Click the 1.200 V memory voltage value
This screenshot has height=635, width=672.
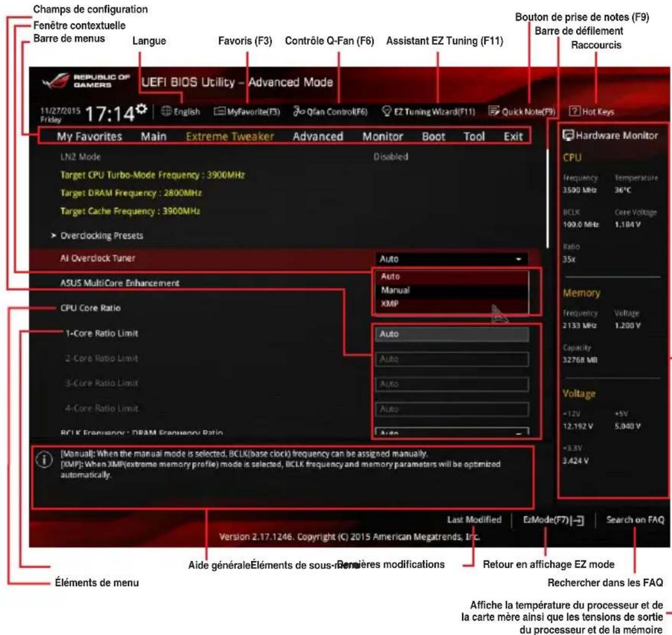628,326
